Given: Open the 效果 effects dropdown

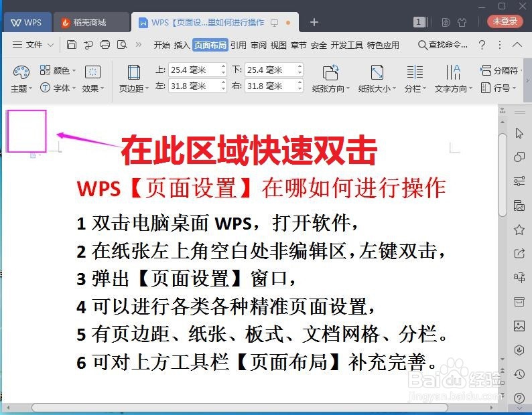Looking at the screenshot, I should coord(92,80).
